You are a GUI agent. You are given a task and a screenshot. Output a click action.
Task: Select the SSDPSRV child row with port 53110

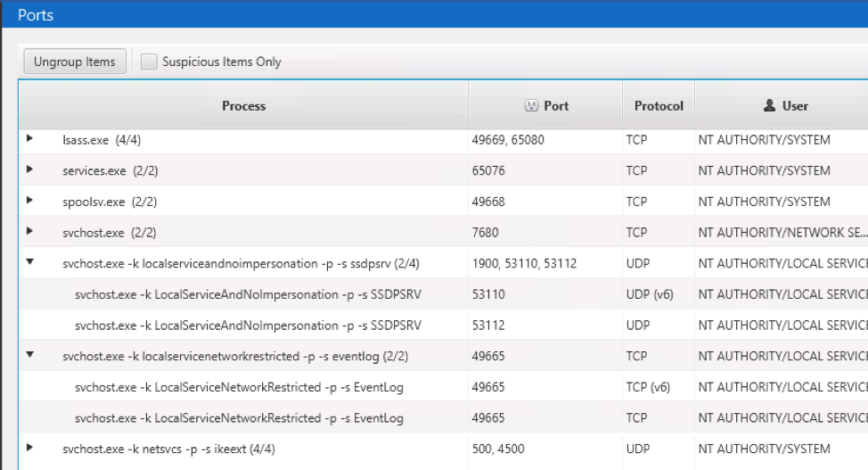444,294
